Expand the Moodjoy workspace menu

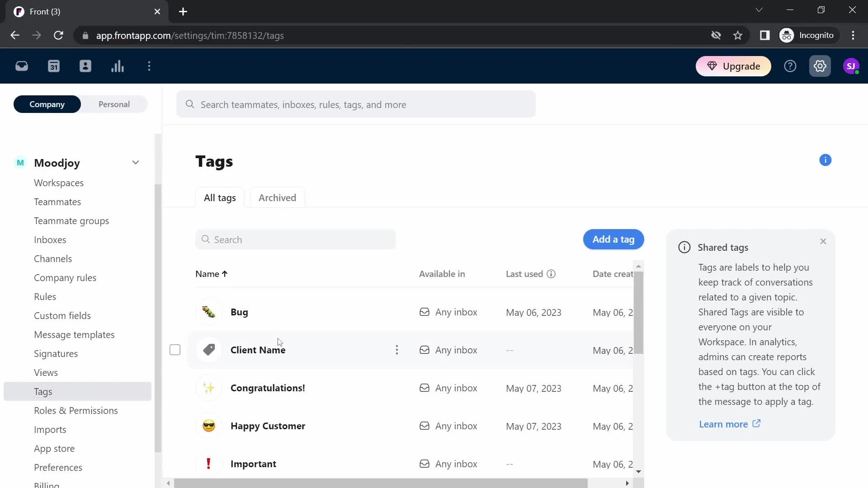pos(136,163)
